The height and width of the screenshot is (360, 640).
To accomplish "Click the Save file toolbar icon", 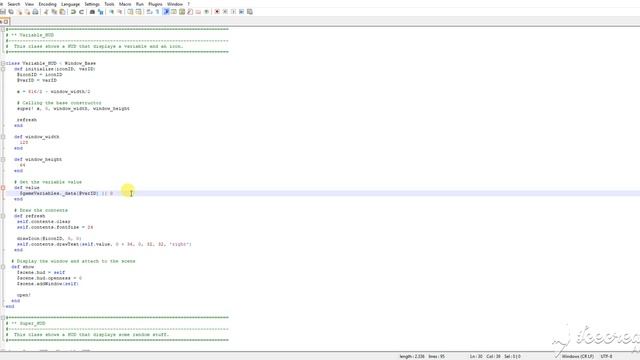I will (3, 12).
